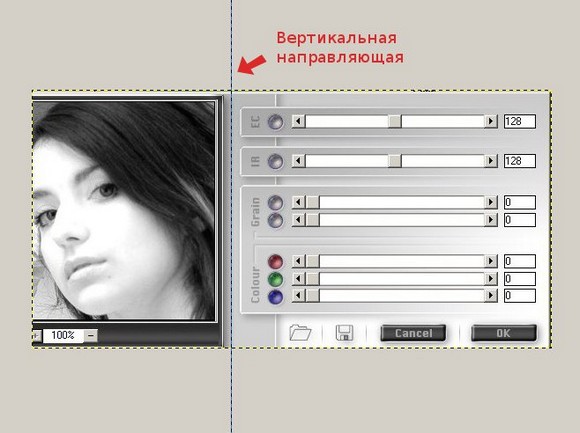Click the lower Grain orb icon
The height and width of the screenshot is (433, 580).
coord(275,220)
